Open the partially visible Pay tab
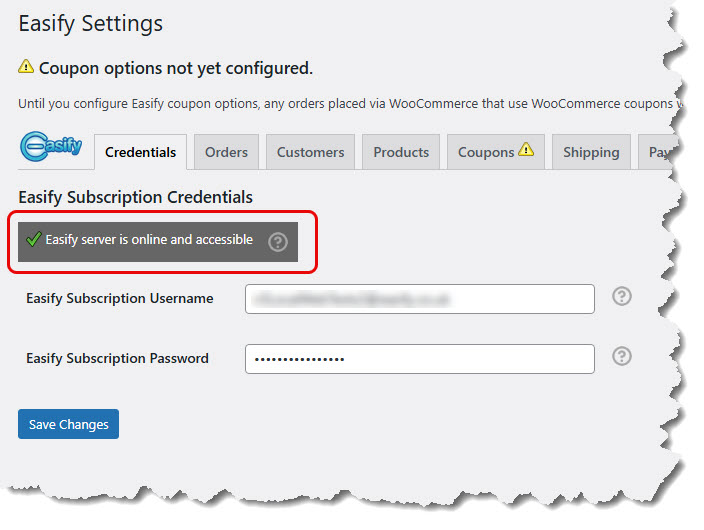The height and width of the screenshot is (530, 704). coord(659,152)
